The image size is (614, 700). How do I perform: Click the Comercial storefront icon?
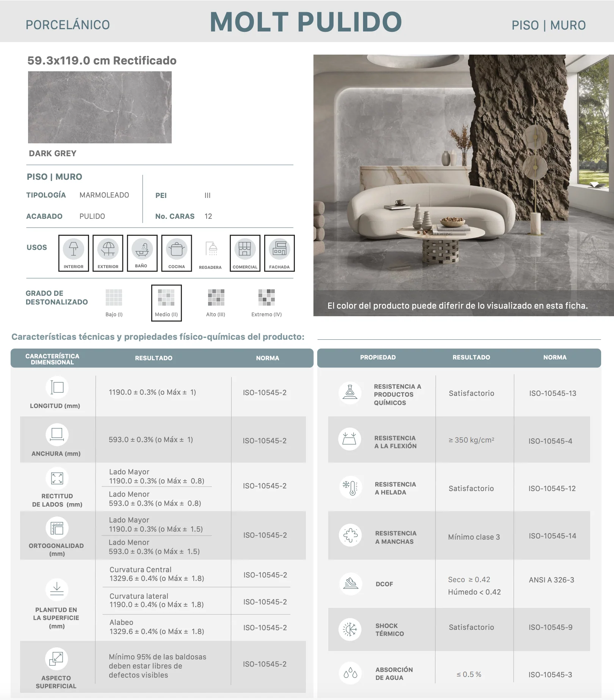click(x=245, y=249)
